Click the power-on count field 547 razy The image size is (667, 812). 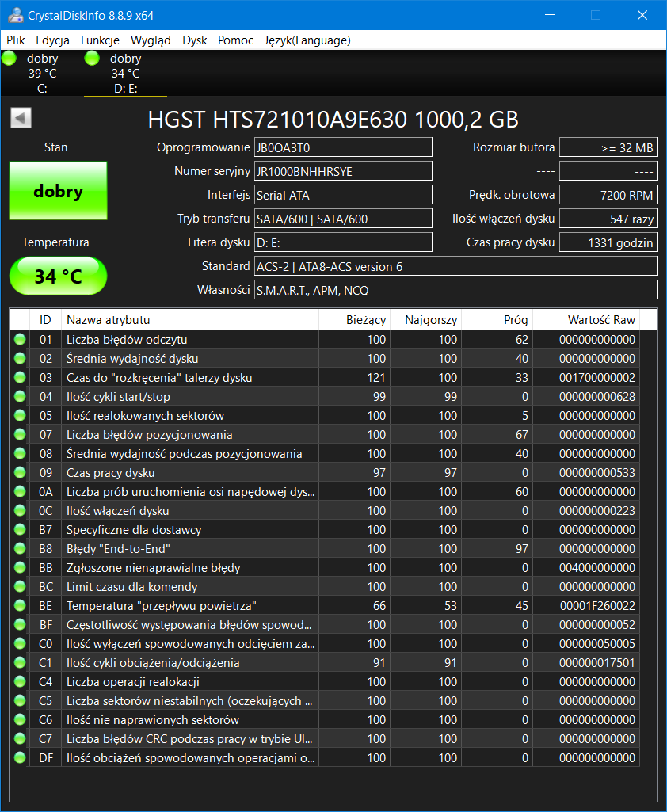coord(608,219)
